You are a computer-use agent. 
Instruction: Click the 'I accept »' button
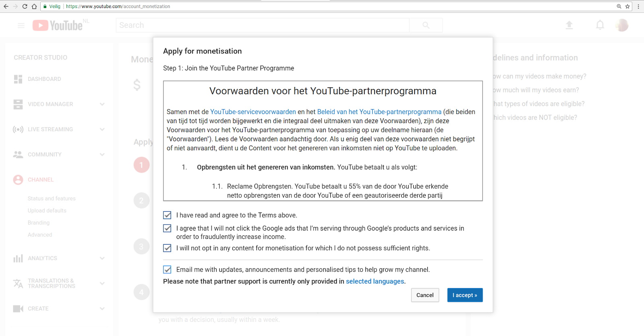pos(465,295)
